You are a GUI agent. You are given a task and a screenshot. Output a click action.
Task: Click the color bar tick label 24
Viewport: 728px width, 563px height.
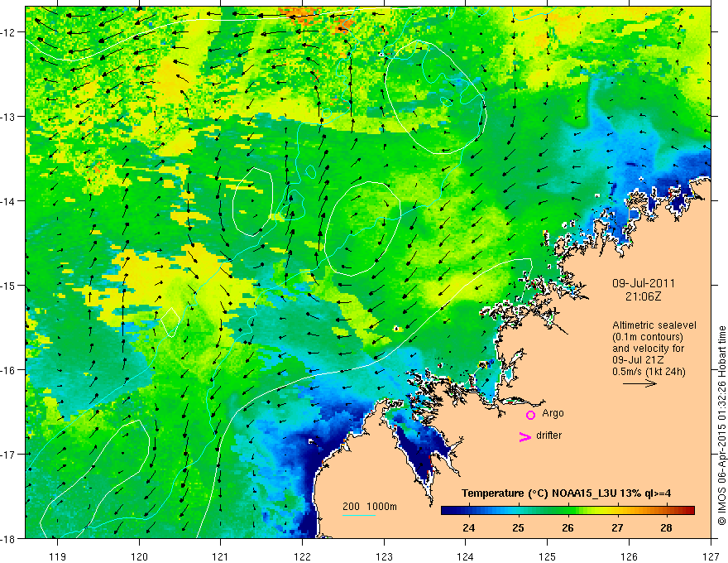(x=468, y=527)
